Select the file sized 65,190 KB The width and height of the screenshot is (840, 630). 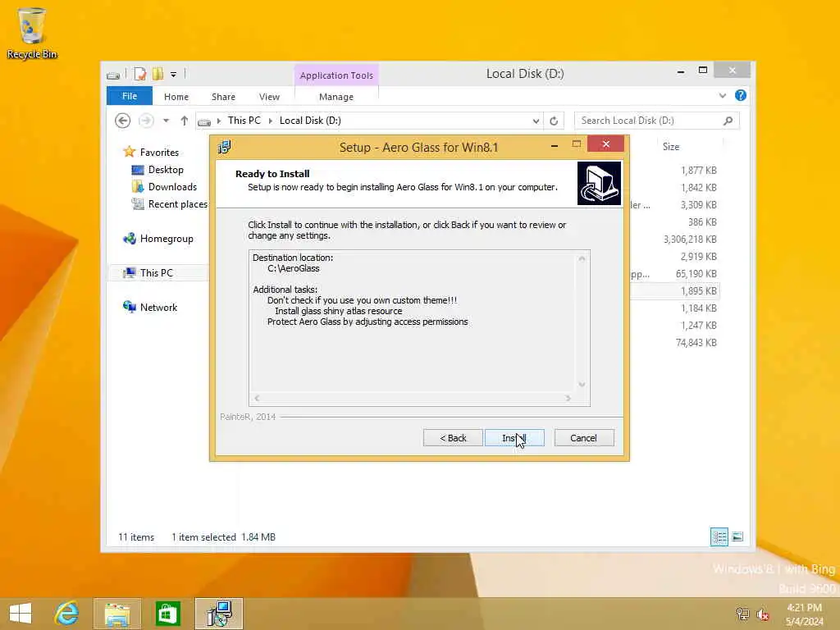[696, 274]
